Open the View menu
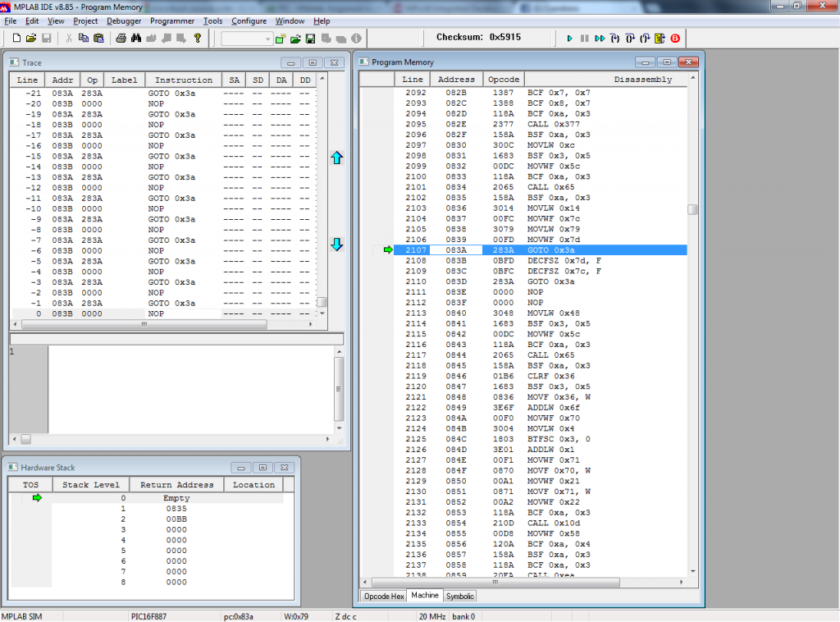Viewport: 840px width, 622px height. tap(56, 21)
